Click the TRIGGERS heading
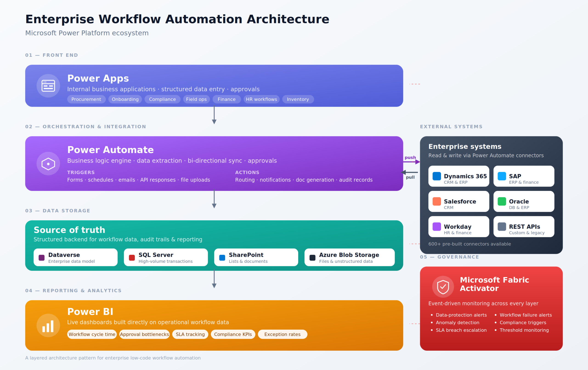This screenshot has width=588, height=370. coord(81,172)
